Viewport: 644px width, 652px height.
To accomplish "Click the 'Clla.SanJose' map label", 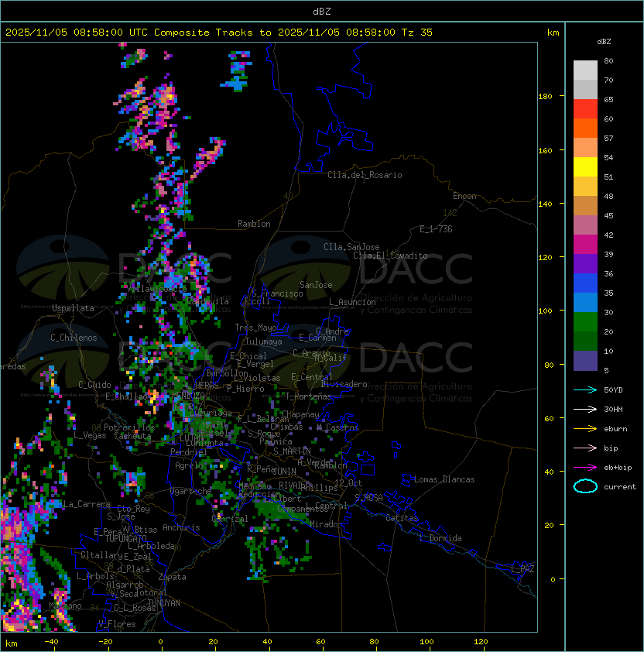I will [x=351, y=247].
